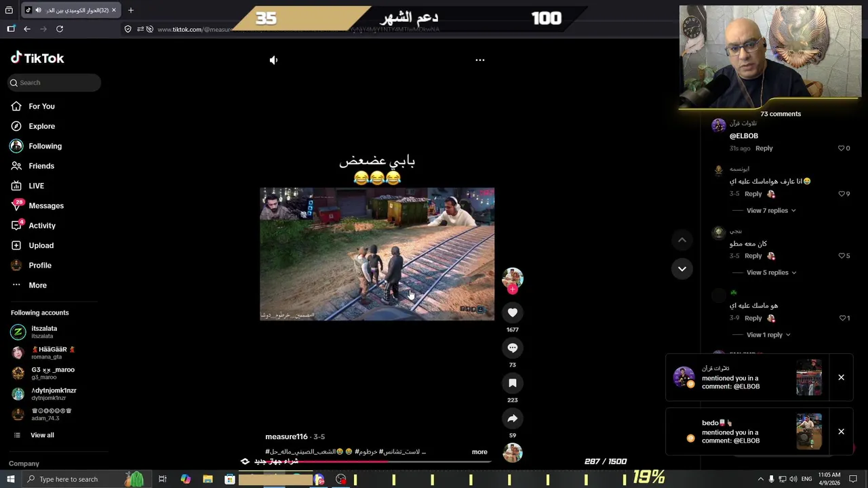Share the video using the arrow icon
The image size is (868, 488).
point(513,418)
